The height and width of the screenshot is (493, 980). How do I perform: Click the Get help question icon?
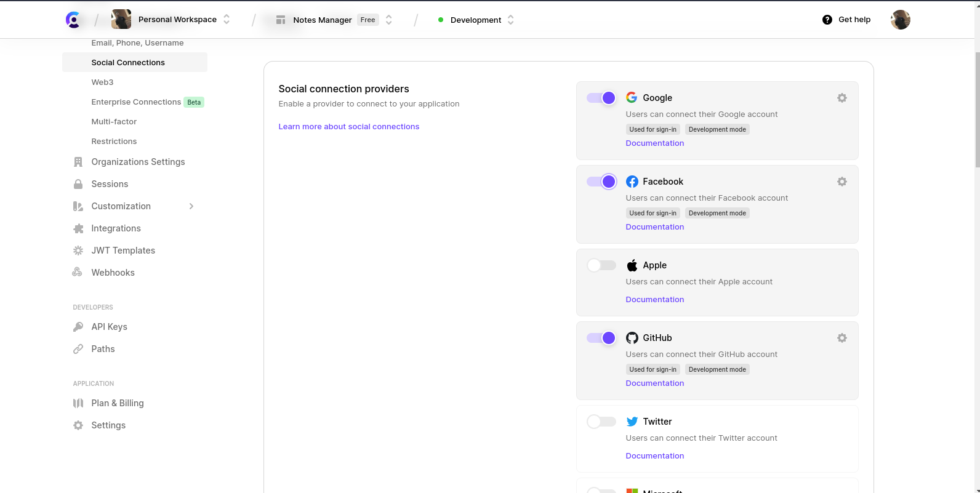tap(827, 20)
